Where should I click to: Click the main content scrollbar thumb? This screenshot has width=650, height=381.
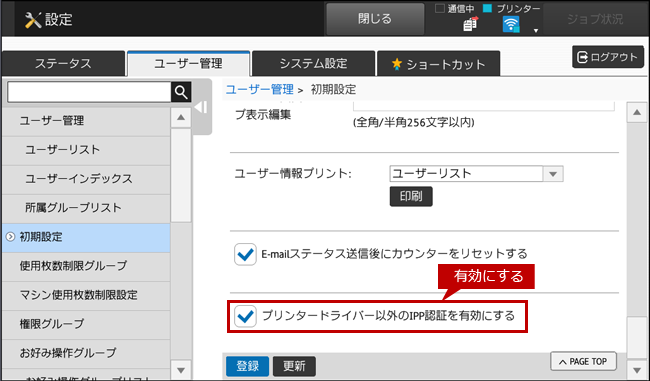637,337
